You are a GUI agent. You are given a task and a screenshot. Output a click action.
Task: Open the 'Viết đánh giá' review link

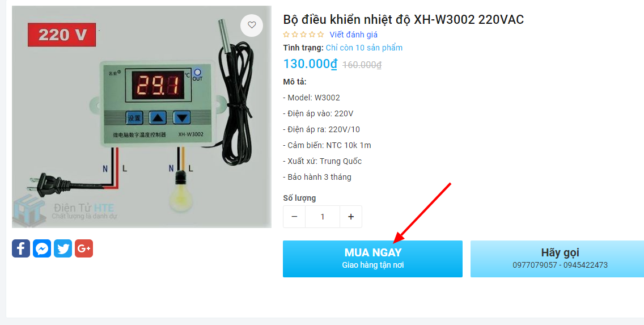pos(353,35)
